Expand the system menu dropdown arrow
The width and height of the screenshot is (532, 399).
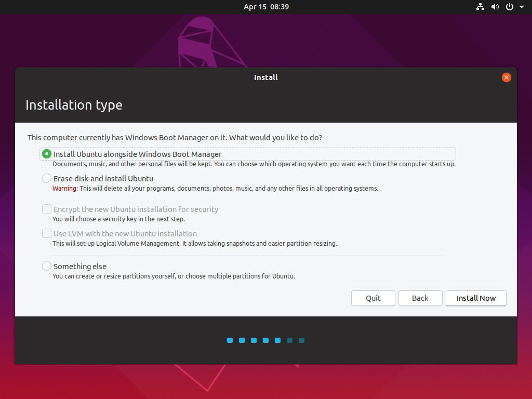point(522,7)
